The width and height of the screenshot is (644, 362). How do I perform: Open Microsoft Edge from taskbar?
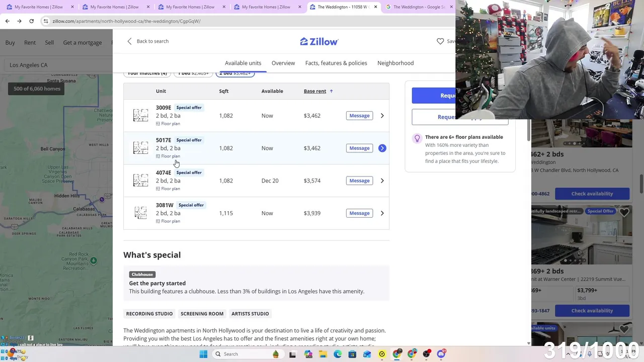337,354
